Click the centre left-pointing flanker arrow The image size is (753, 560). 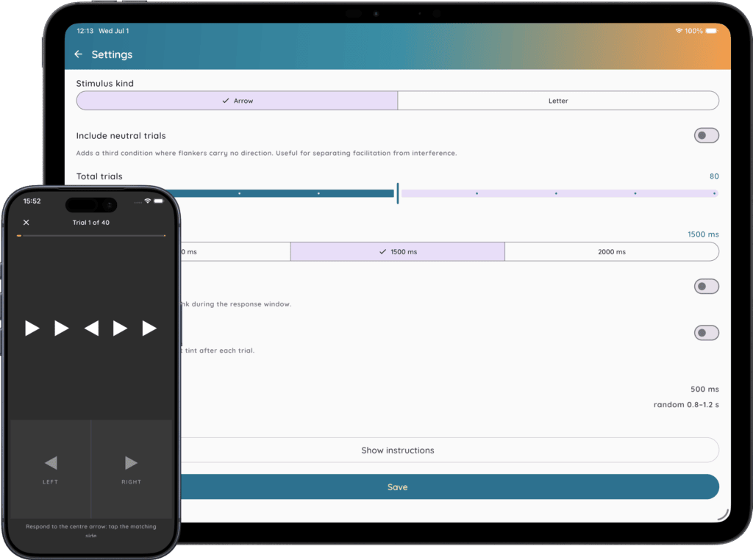point(91,329)
